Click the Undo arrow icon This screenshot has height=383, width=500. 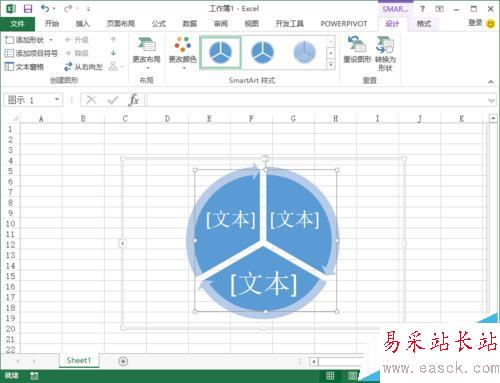(x=45, y=9)
